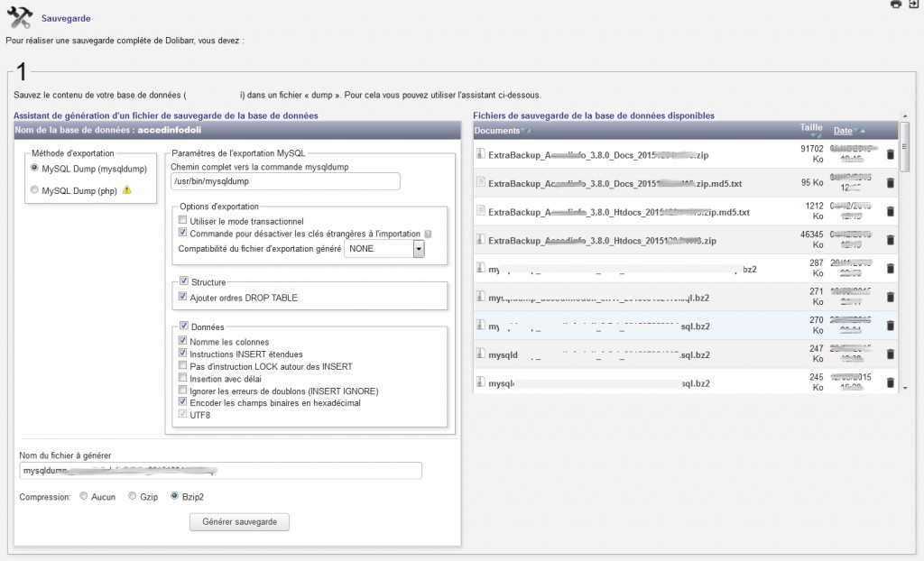Enable Insertion avec délai
The height and width of the screenshot is (561, 924).
coord(182,378)
